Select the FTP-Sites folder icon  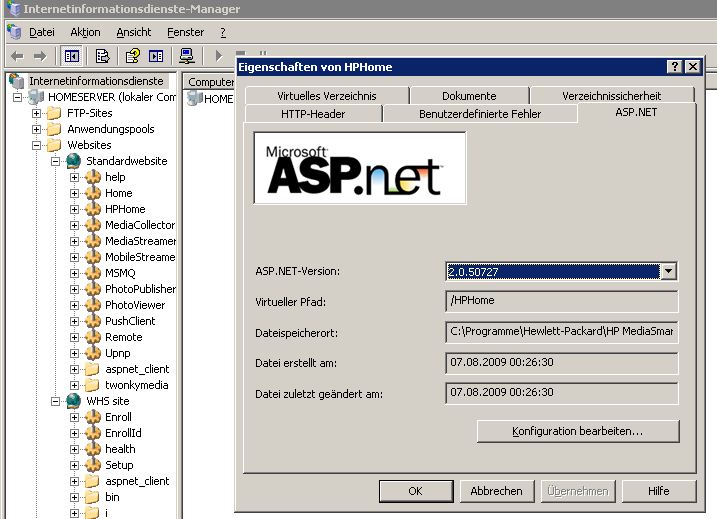[x=54, y=113]
